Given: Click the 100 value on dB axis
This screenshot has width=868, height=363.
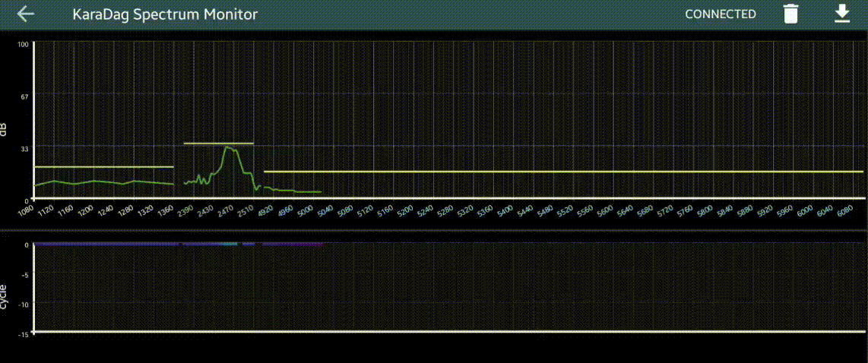Looking at the screenshot, I should point(23,44).
